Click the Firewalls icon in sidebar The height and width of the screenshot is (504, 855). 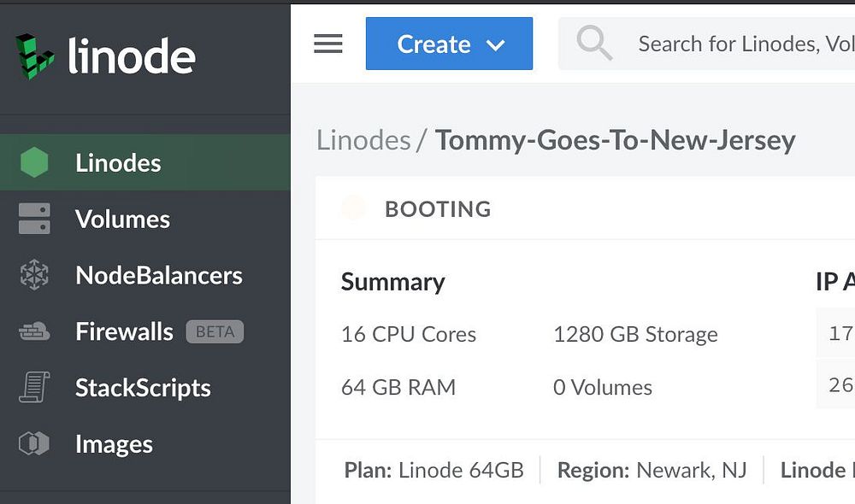click(x=34, y=331)
